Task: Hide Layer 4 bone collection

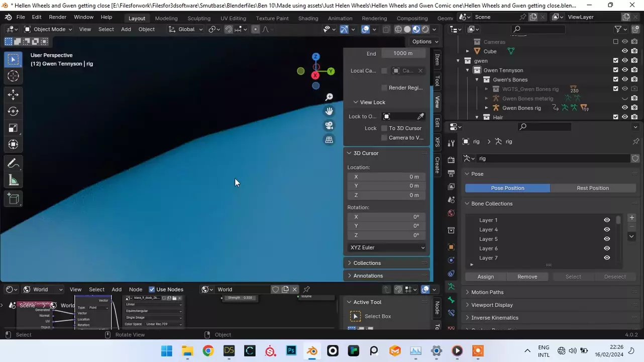Action: (607, 230)
